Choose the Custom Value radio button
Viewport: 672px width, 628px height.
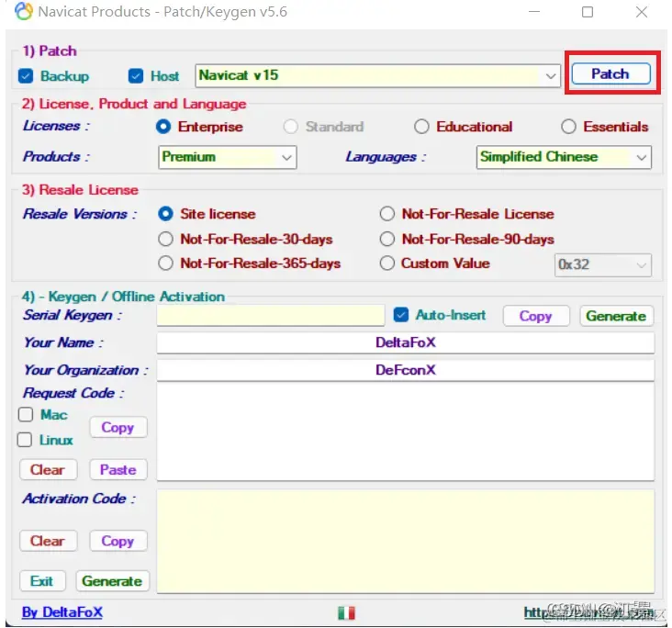click(x=387, y=263)
